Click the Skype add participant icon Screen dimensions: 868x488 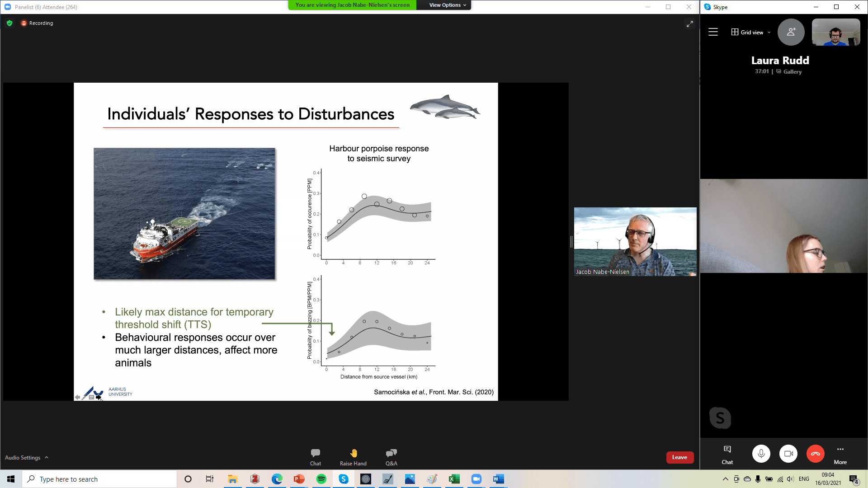[791, 32]
